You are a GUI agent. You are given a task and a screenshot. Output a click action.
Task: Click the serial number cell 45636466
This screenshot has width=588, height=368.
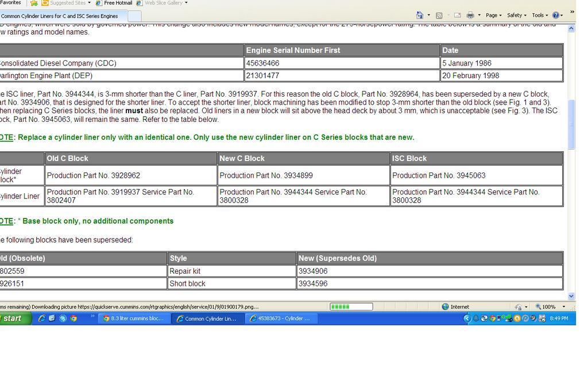pos(342,63)
